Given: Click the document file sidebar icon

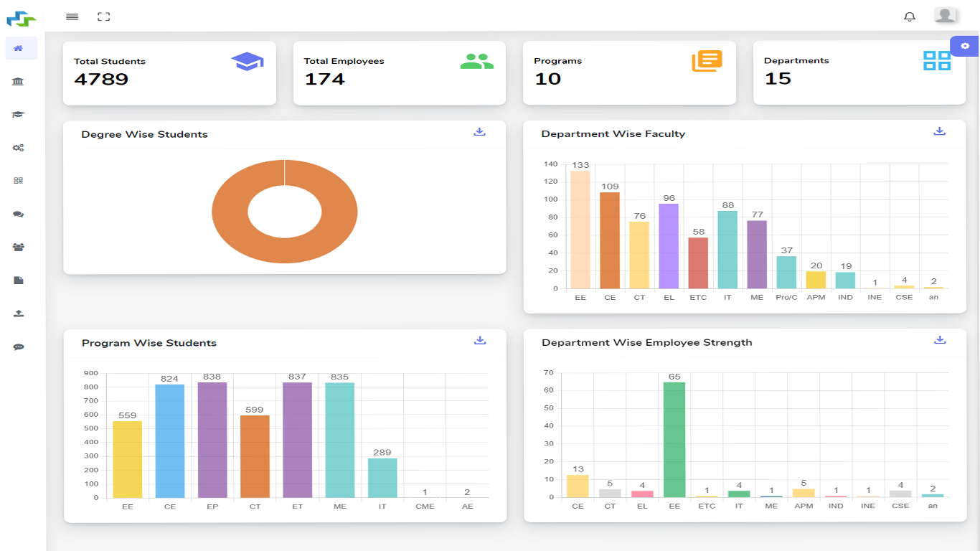Looking at the screenshot, I should (19, 281).
